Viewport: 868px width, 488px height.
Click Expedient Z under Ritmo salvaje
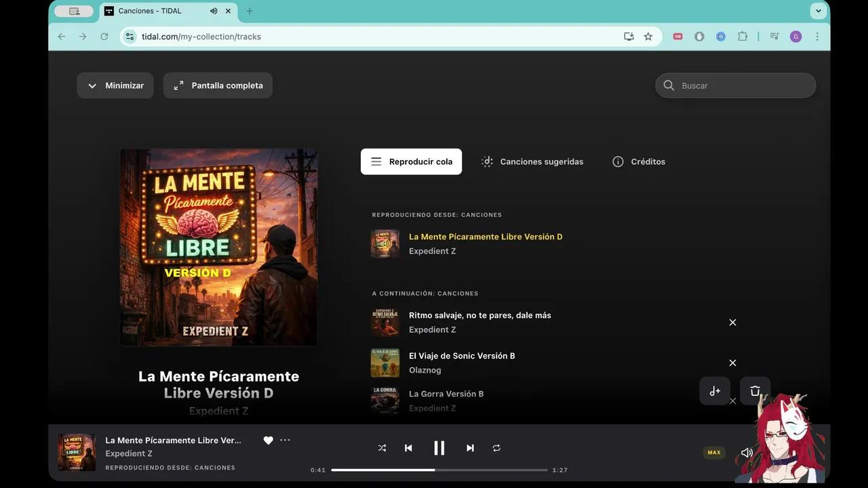click(433, 329)
